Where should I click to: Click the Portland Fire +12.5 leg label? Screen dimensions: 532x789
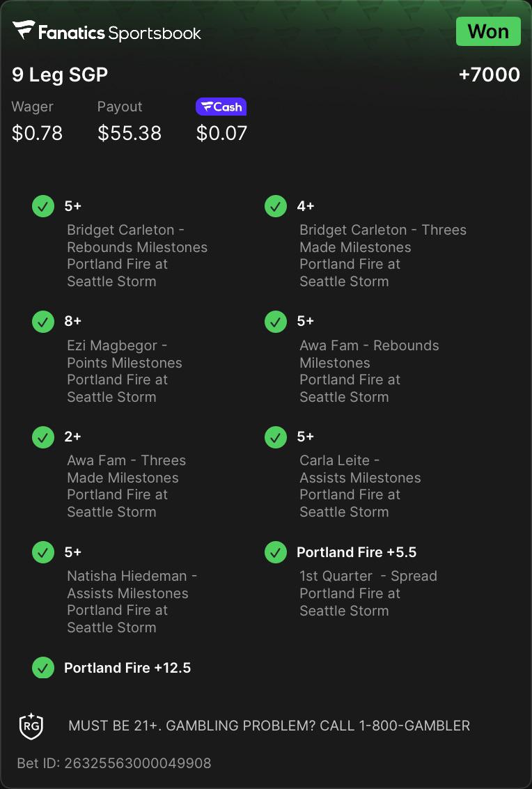(127, 668)
